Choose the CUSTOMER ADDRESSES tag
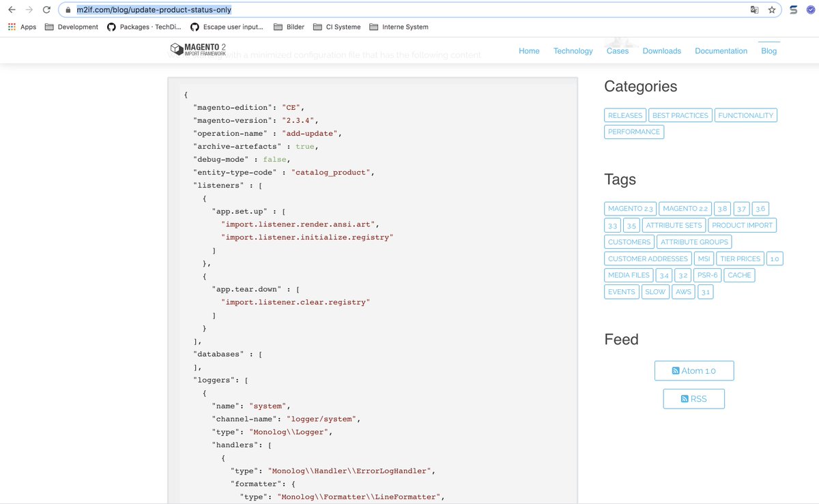The image size is (819, 504). tap(648, 258)
